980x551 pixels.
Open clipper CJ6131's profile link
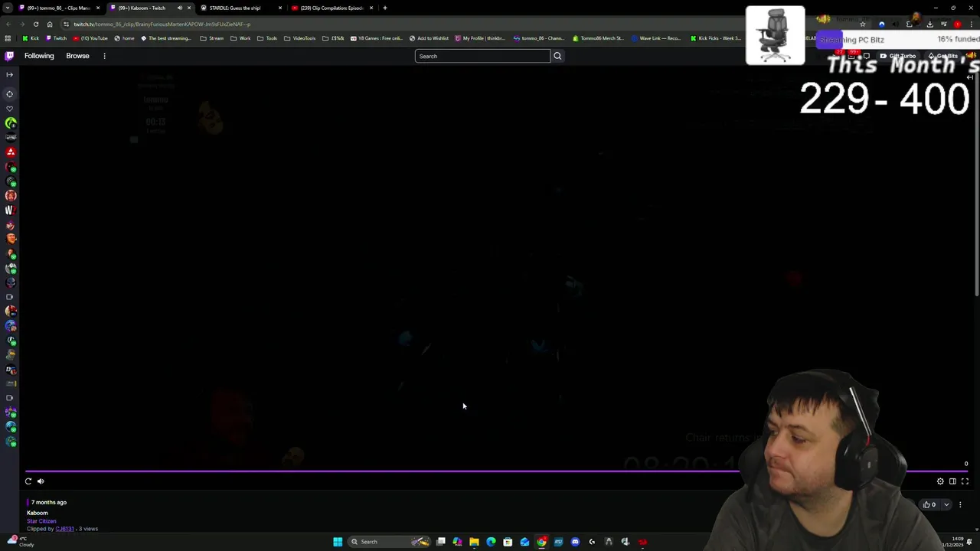coord(64,529)
